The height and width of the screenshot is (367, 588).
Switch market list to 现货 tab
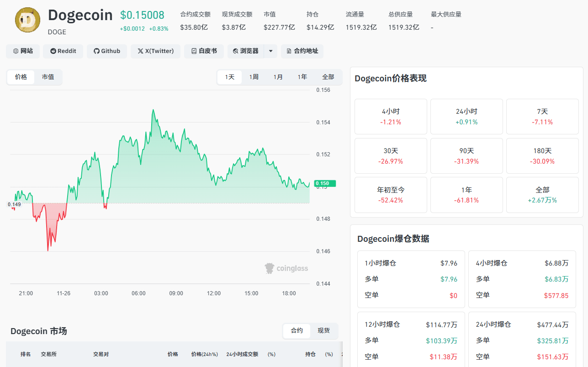pos(324,331)
